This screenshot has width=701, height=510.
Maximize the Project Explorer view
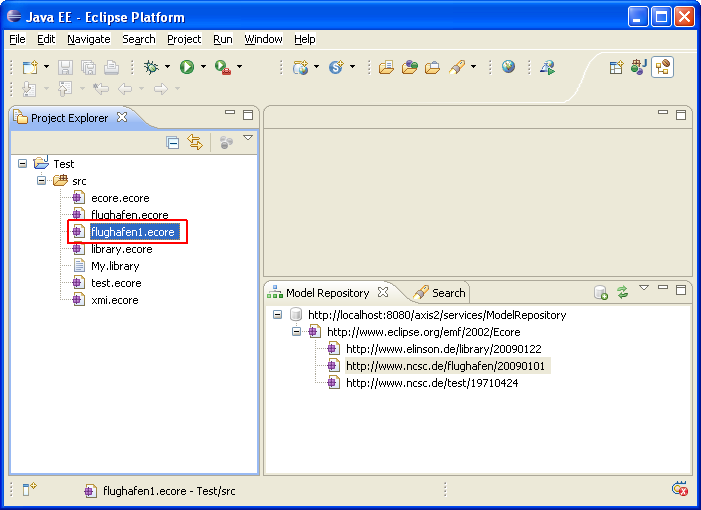[x=248, y=115]
